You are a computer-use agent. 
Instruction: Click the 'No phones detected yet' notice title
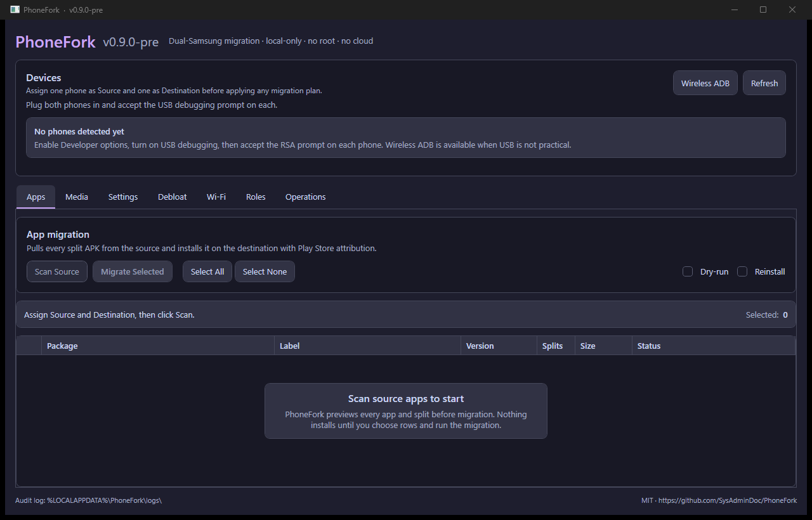click(79, 132)
